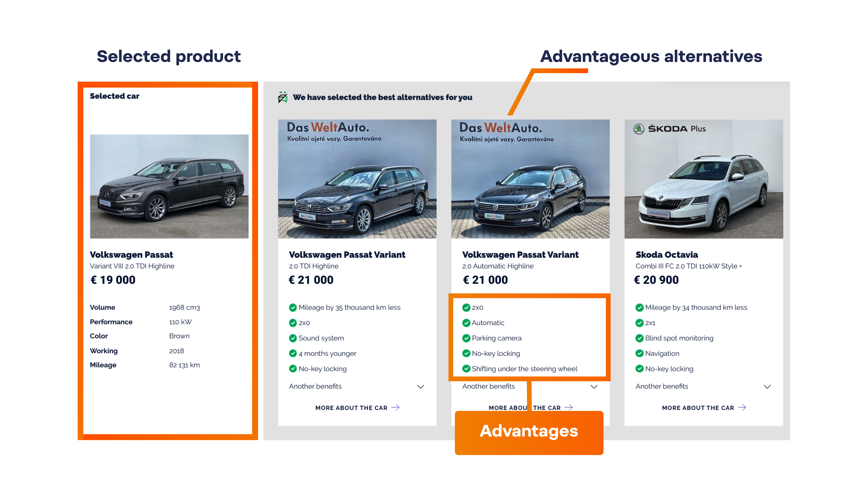Click green check beside 4 months younger

pyautogui.click(x=293, y=353)
